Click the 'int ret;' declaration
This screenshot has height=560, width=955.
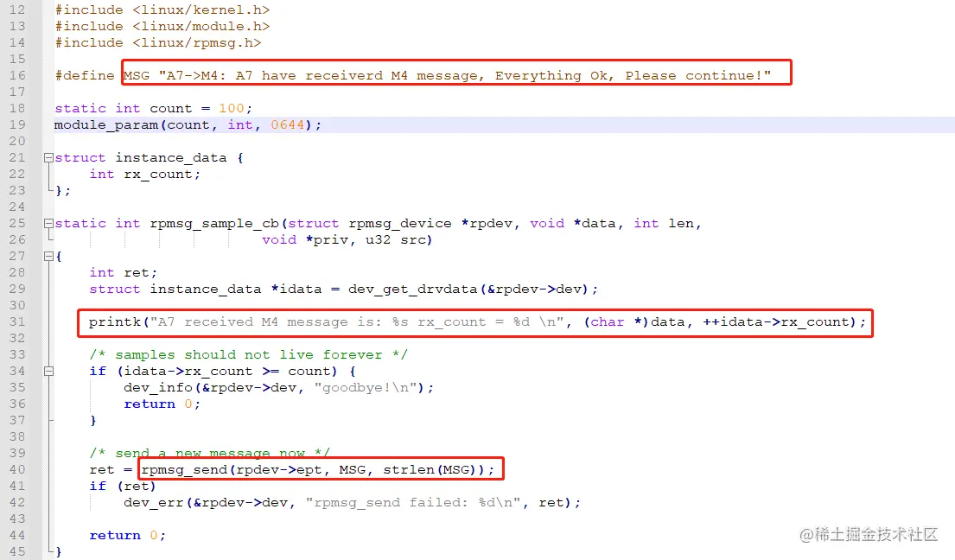[x=123, y=273]
